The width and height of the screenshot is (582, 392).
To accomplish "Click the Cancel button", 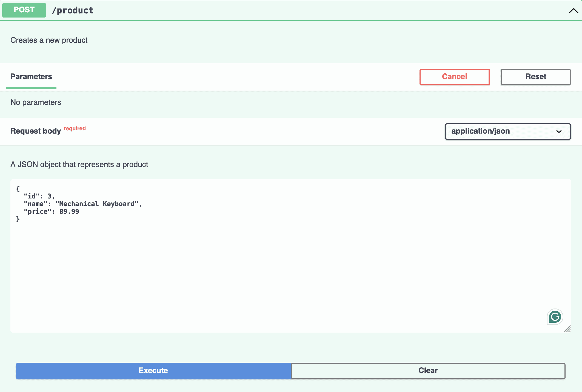I will (x=454, y=77).
